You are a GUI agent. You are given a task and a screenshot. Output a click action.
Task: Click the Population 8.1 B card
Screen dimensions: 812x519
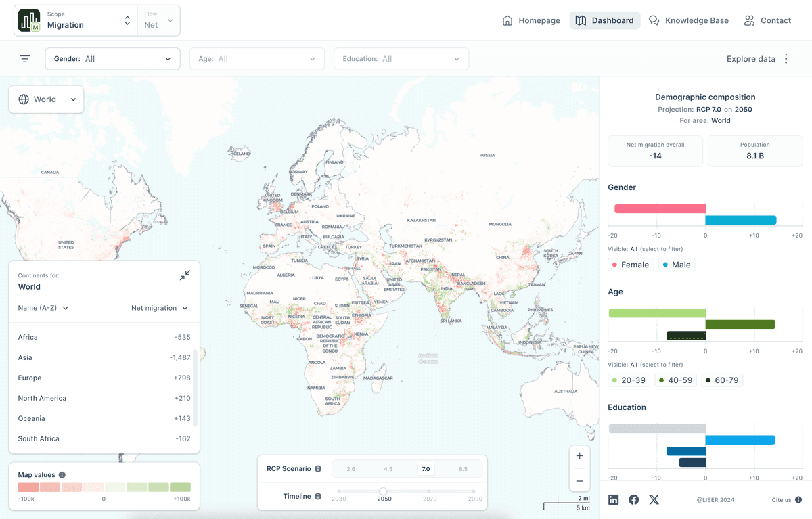755,151
